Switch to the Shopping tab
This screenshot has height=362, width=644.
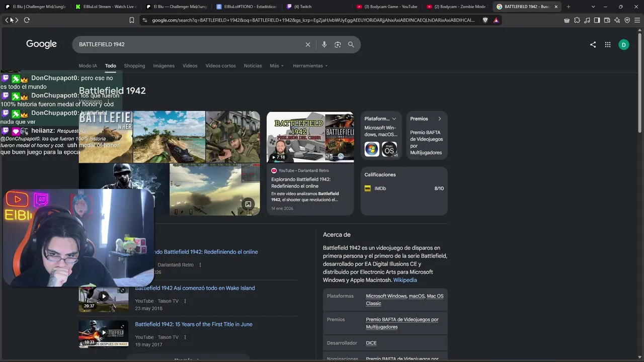coord(134,66)
